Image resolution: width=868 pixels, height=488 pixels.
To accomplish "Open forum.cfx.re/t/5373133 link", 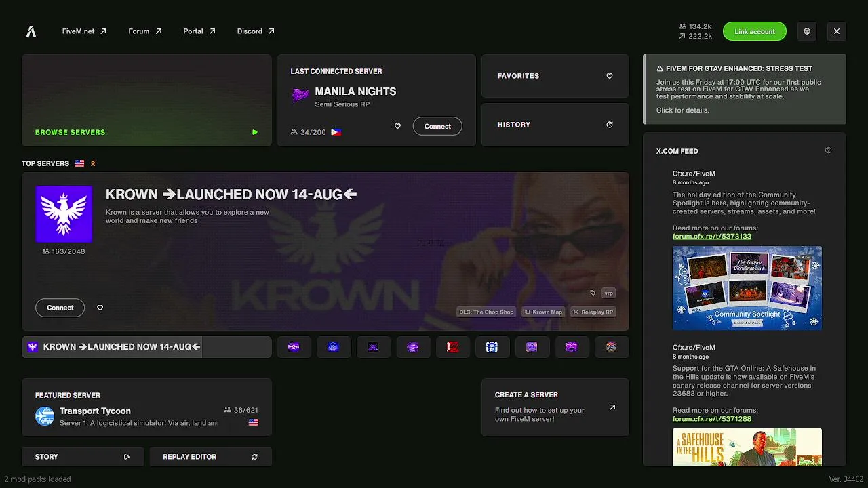I will point(712,237).
